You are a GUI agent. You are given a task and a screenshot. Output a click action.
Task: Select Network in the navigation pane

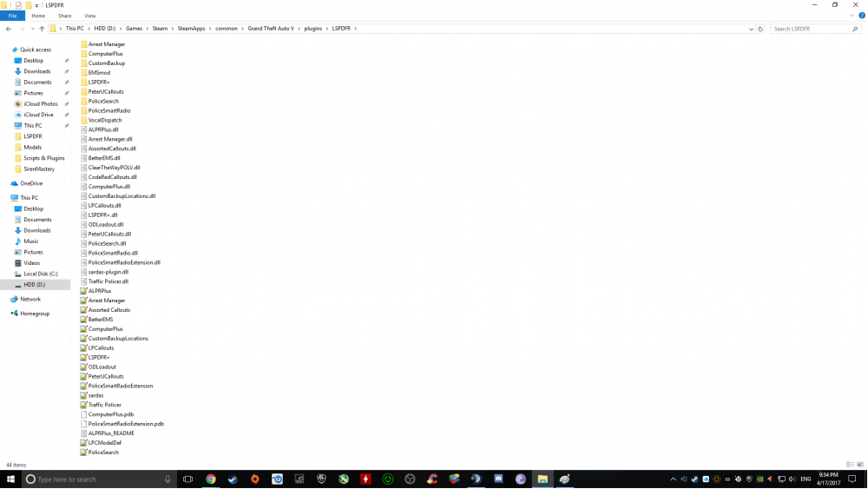tap(30, 299)
